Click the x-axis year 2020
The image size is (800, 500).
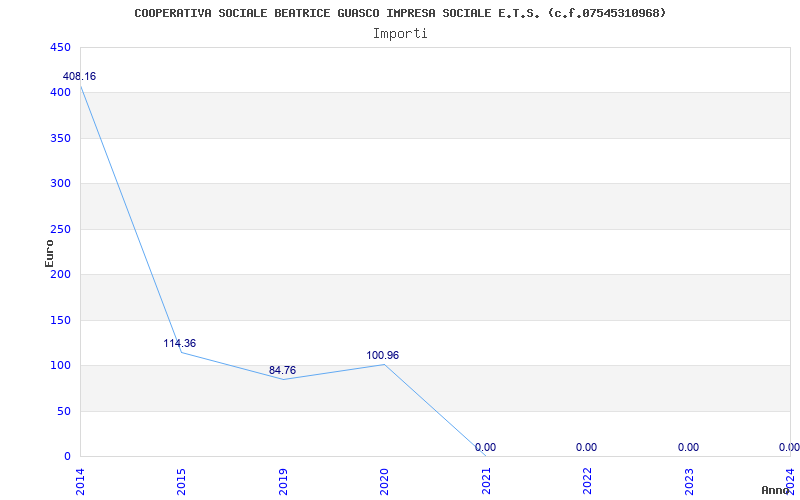(x=384, y=481)
